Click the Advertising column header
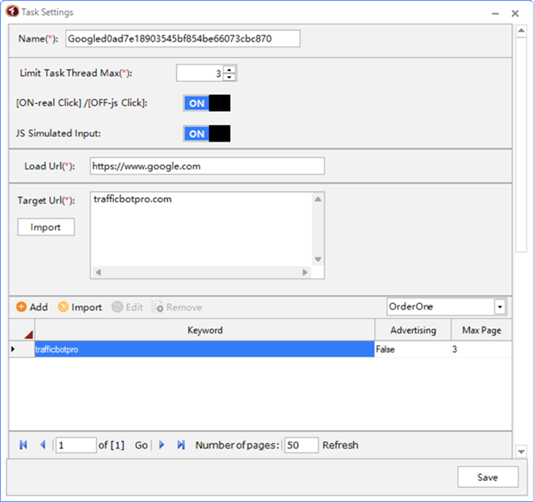534x502 pixels. click(x=413, y=330)
